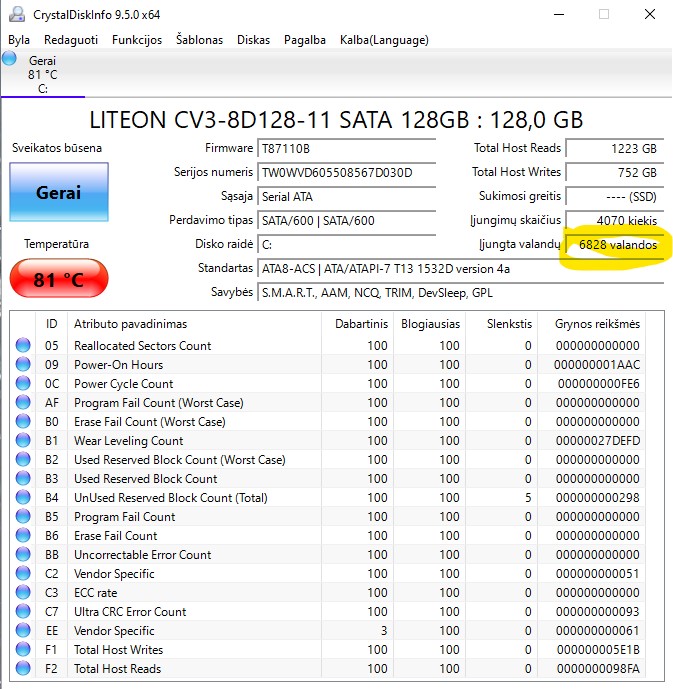Click the Dabartinis column header
The height and width of the screenshot is (689, 673).
358,324
